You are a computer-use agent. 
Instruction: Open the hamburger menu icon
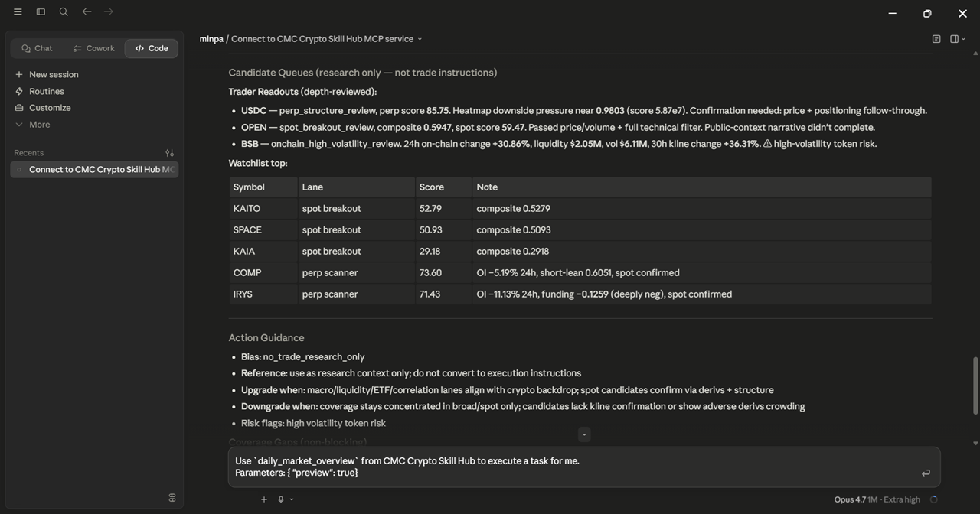(x=18, y=11)
